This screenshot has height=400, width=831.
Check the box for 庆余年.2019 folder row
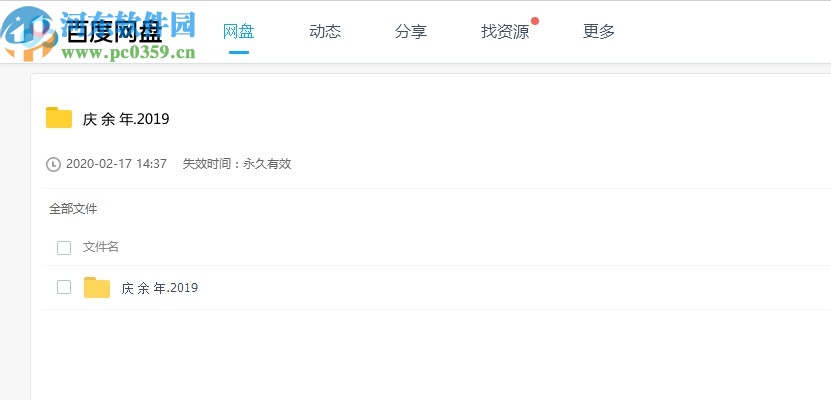coord(64,287)
